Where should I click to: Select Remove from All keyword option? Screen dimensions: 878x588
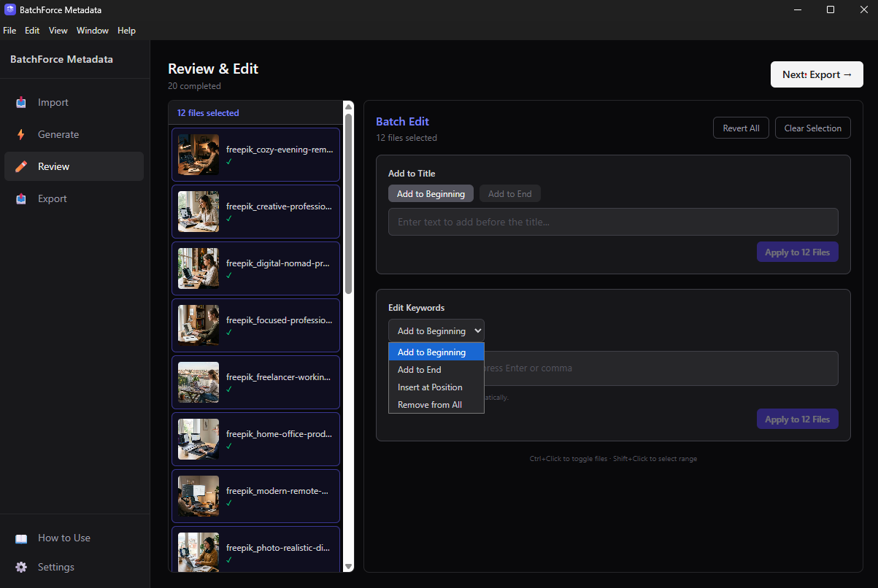pyautogui.click(x=430, y=404)
